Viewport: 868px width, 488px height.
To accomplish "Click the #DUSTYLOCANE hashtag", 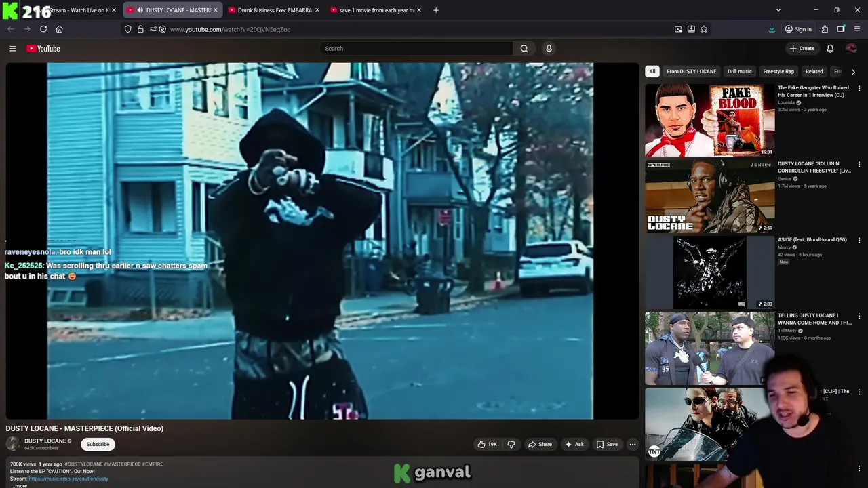I will pos(83,464).
